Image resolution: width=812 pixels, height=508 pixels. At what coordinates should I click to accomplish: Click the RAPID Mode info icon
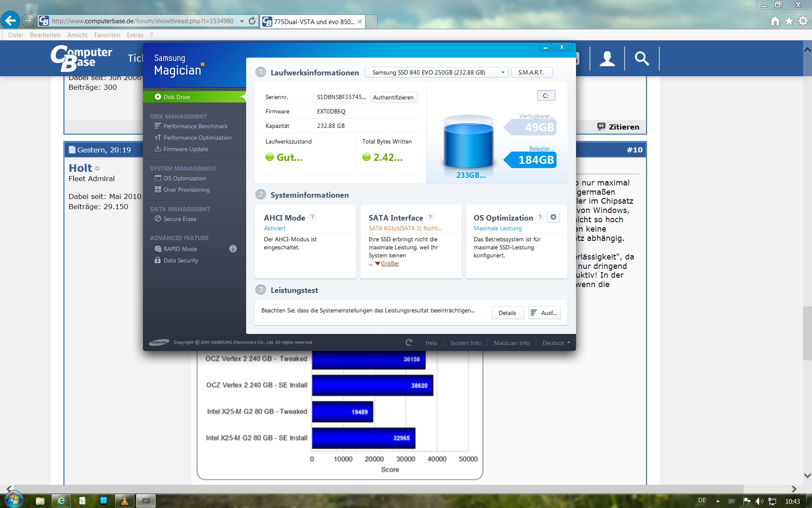coord(233,249)
